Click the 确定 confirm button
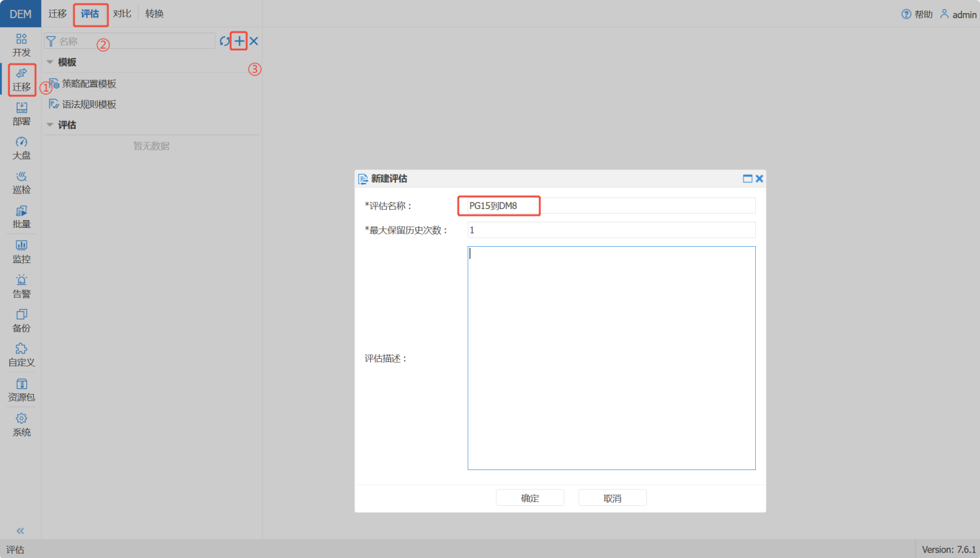 tap(530, 498)
